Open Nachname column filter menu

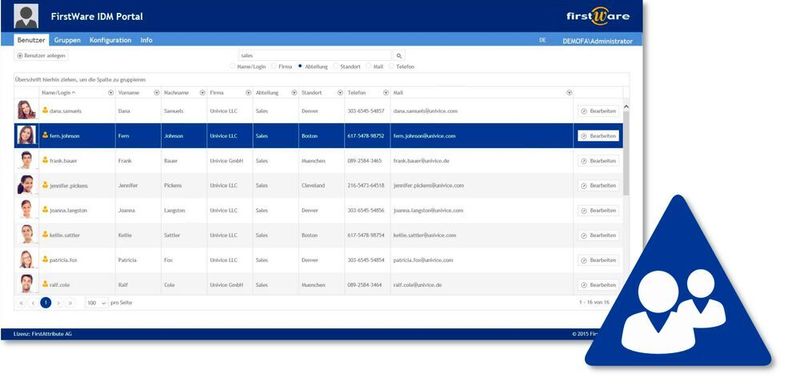click(203, 93)
